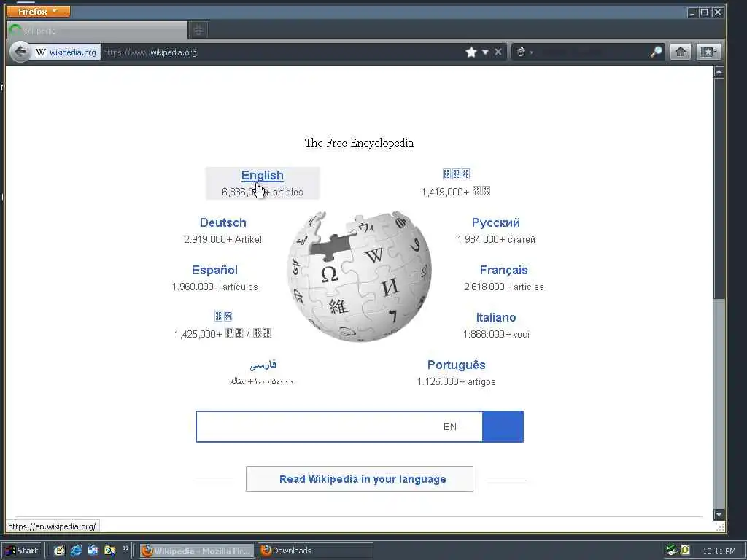Open a new tab with plus button
Image resolution: width=747 pixels, height=560 pixels.
tap(198, 31)
